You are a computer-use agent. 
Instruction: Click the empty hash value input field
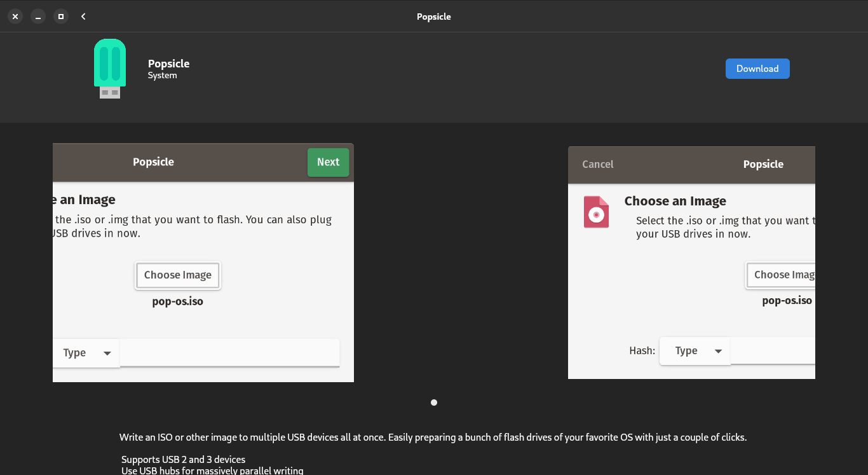tap(229, 352)
